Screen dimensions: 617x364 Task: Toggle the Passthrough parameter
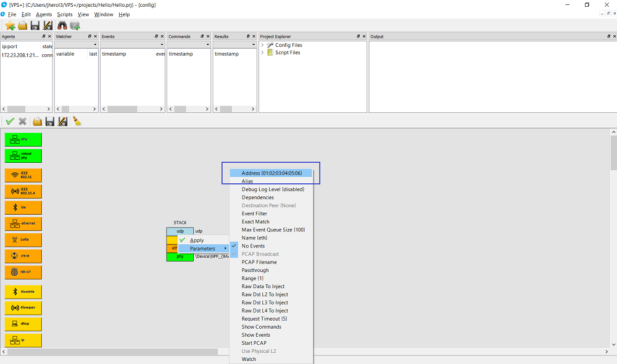point(255,270)
